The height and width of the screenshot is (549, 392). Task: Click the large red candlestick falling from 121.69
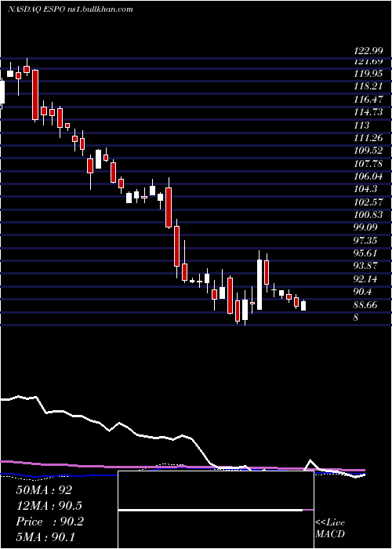(35, 95)
